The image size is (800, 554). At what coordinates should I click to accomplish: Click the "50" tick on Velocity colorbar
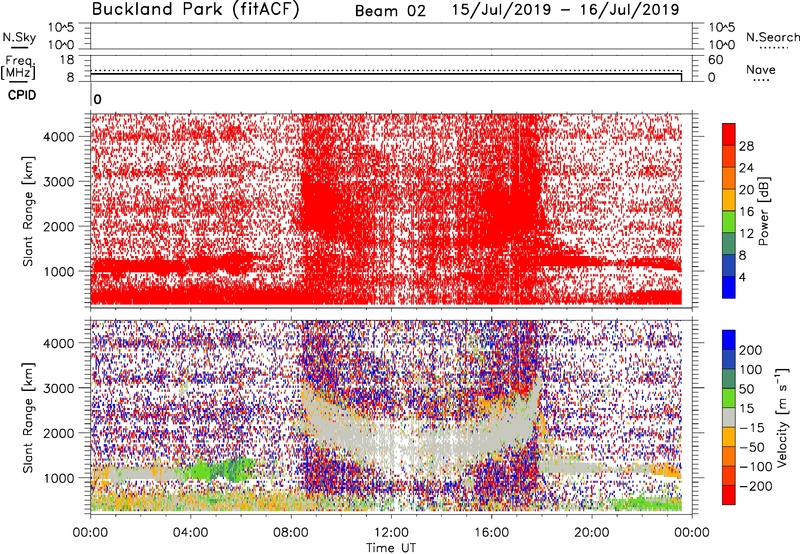(x=747, y=389)
